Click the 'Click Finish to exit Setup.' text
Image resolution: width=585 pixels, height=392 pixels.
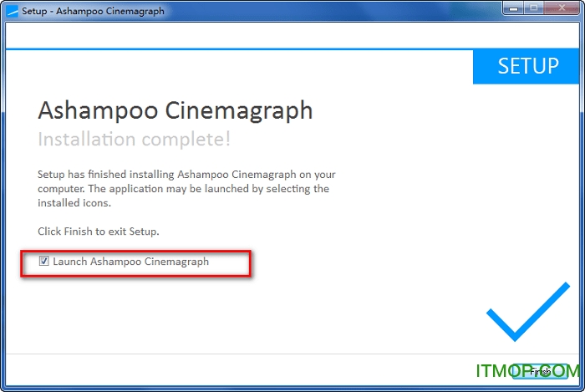point(99,232)
